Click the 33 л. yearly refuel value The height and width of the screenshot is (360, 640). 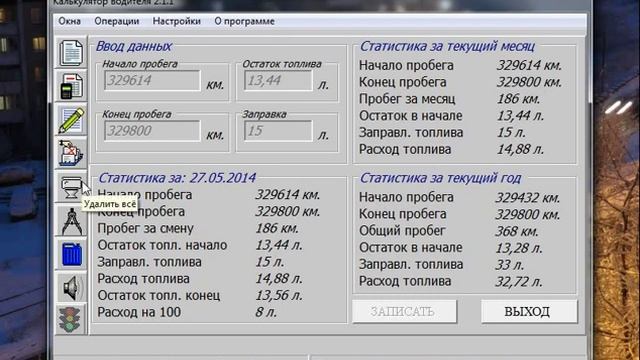[509, 265]
